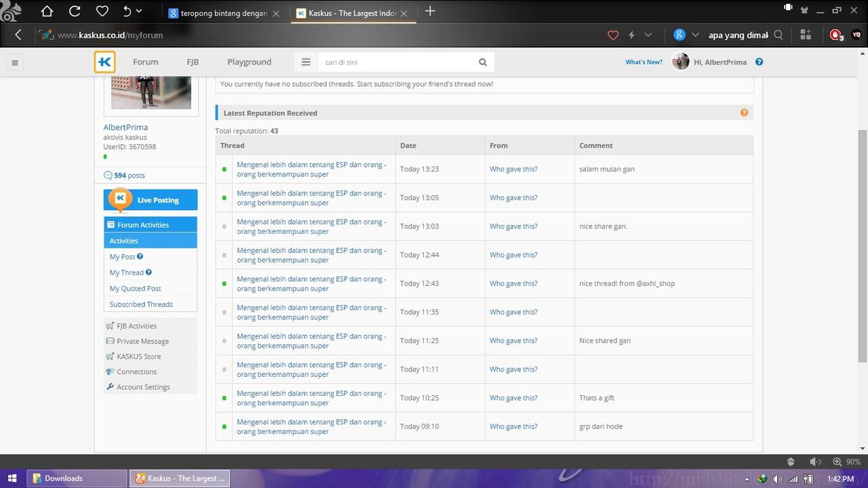
Task: Click the red heart bookmark icon in address bar
Action: coord(613,35)
